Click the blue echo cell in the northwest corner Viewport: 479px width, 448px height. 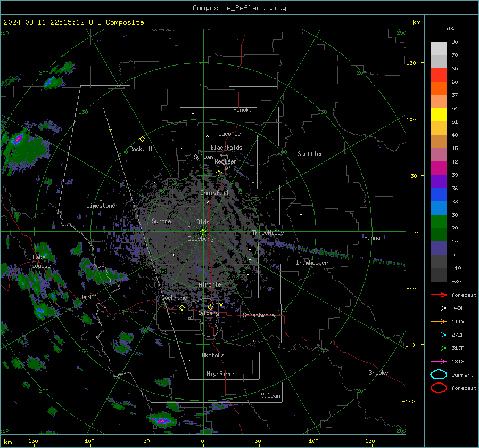pyautogui.click(x=51, y=82)
